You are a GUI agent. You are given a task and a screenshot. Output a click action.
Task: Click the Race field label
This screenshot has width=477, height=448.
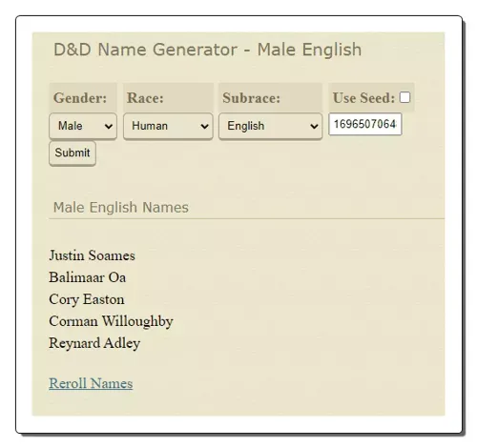tap(145, 97)
